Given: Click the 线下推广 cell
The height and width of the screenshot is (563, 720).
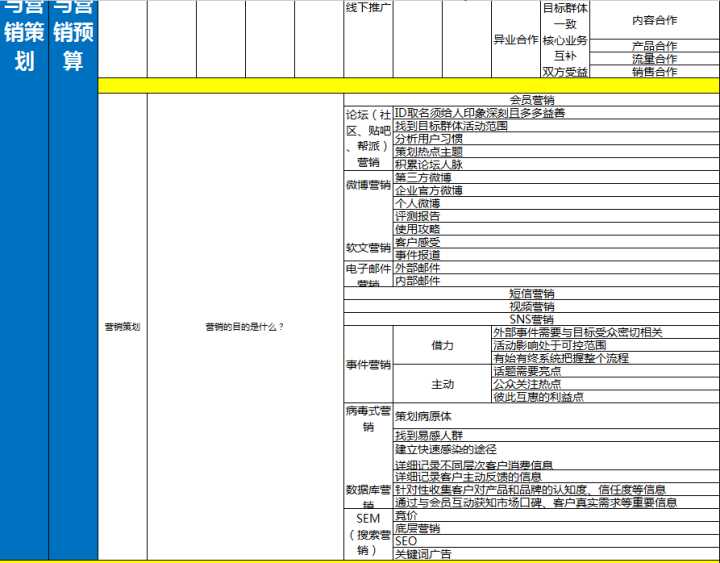Looking at the screenshot, I should click(x=368, y=8).
